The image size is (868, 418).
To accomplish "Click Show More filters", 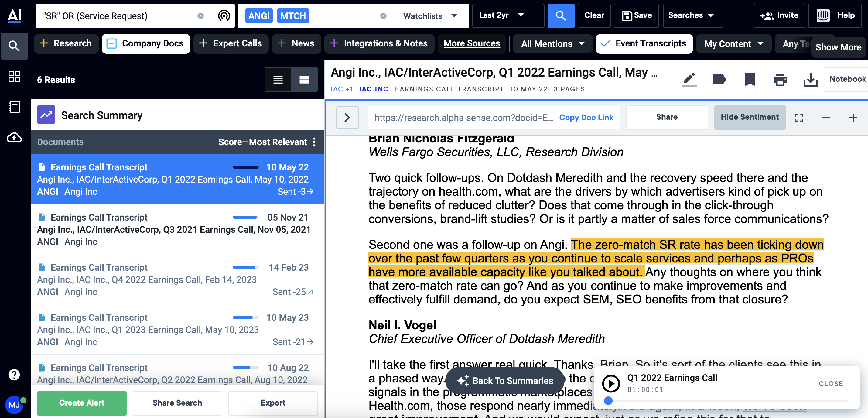I will [838, 47].
